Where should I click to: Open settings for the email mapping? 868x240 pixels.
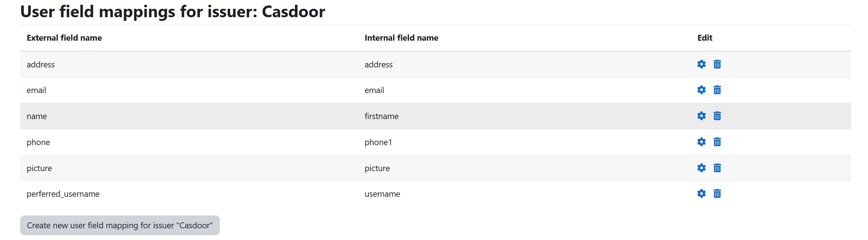tap(701, 90)
